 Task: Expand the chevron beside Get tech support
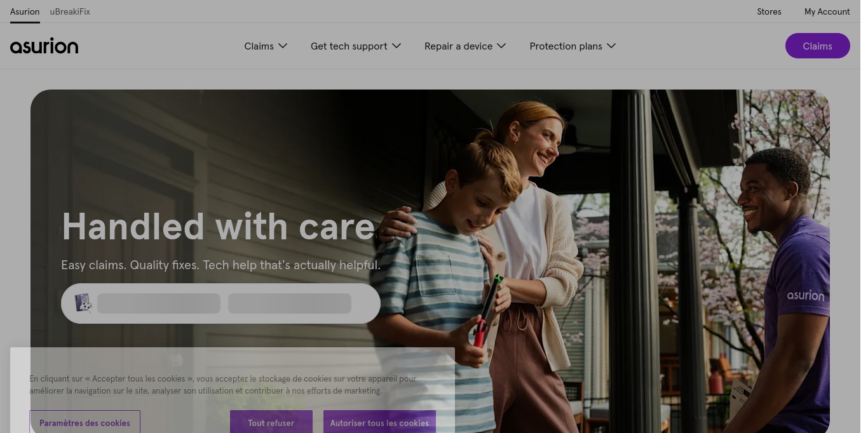pos(397,46)
